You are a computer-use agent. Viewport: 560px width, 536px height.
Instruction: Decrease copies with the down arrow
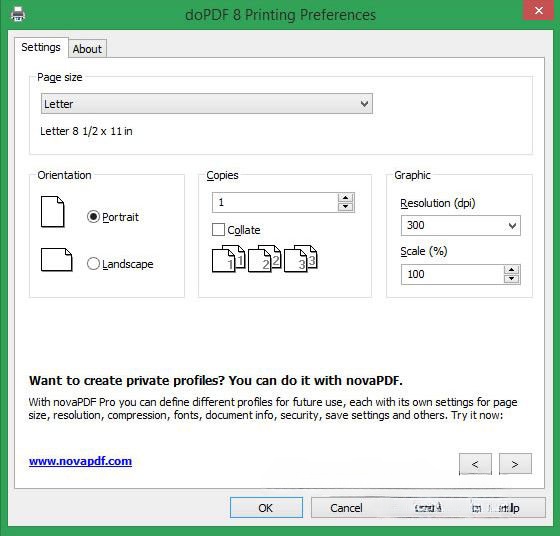(x=345, y=207)
